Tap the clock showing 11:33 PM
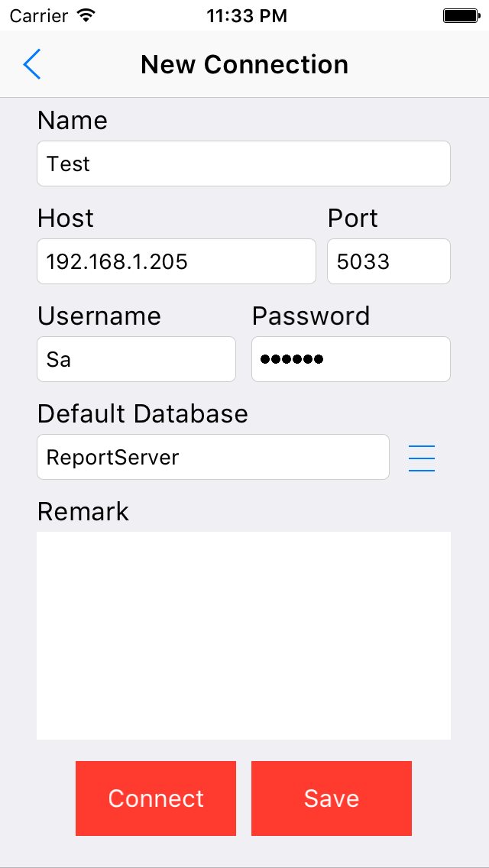 coord(247,15)
